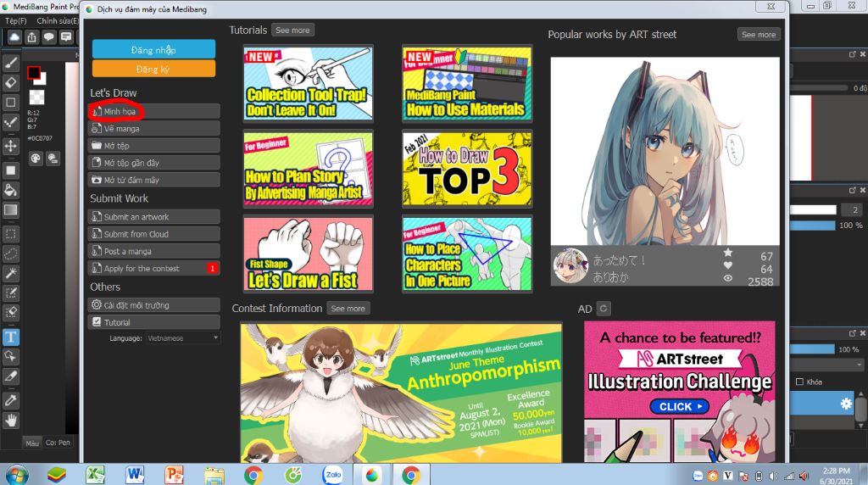Click Apply for the contest

coord(154,269)
